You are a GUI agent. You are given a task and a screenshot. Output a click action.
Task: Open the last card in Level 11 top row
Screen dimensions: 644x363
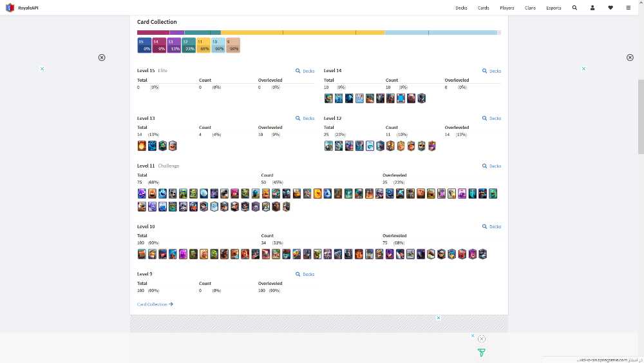click(x=493, y=193)
